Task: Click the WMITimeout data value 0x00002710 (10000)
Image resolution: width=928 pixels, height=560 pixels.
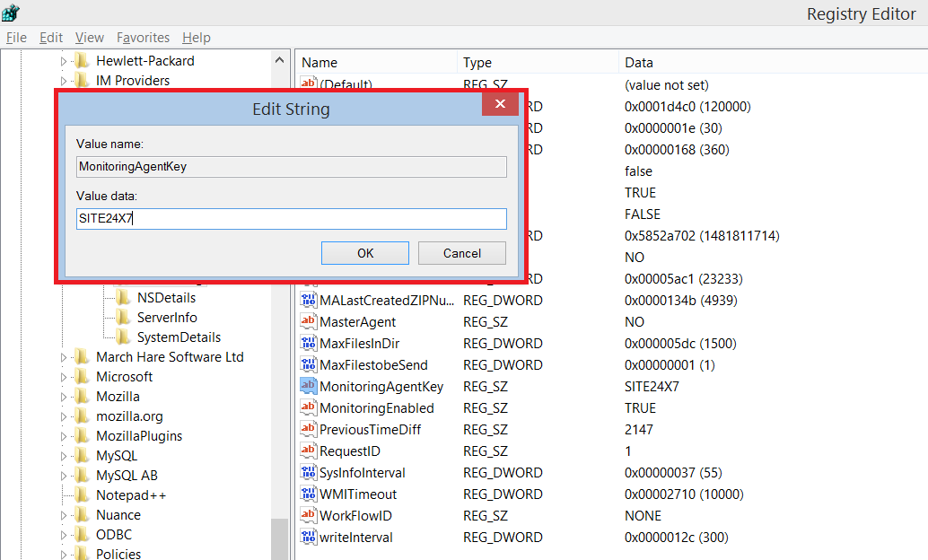Action: 684,494
